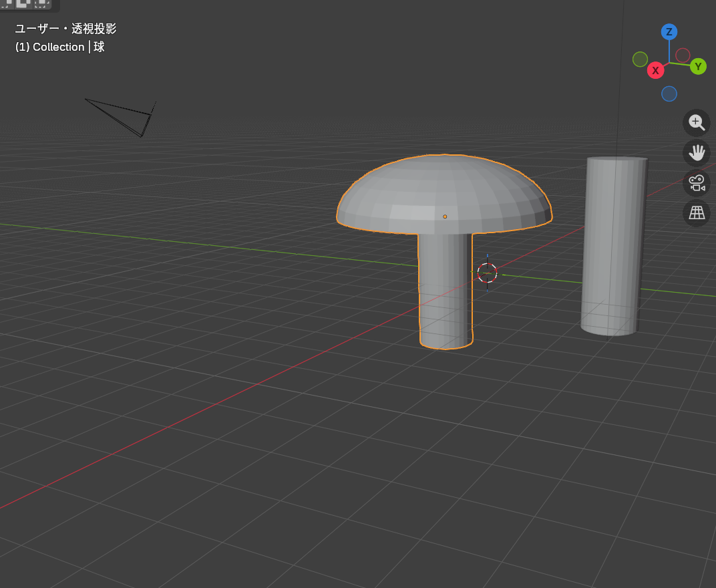Click the negative X dark red gizmo circle

coord(683,55)
